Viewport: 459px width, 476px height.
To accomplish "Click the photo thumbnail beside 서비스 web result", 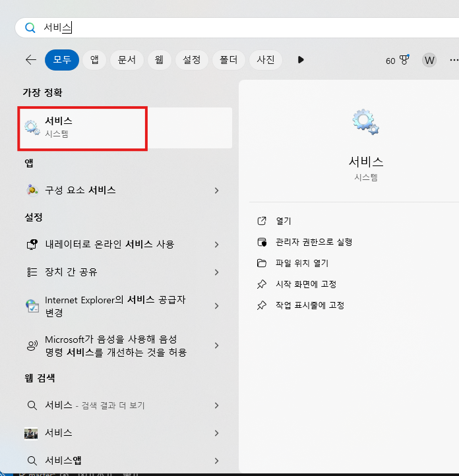I will point(31,434).
